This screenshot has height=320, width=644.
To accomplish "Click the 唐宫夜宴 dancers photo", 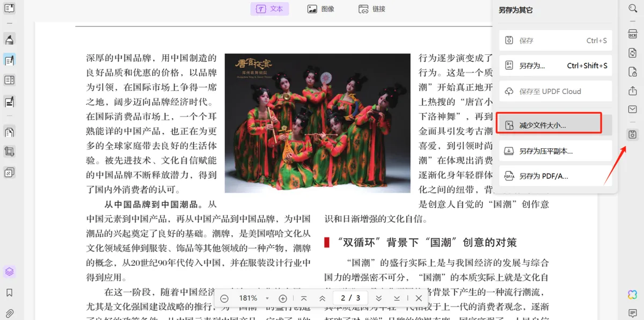I will [317, 123].
